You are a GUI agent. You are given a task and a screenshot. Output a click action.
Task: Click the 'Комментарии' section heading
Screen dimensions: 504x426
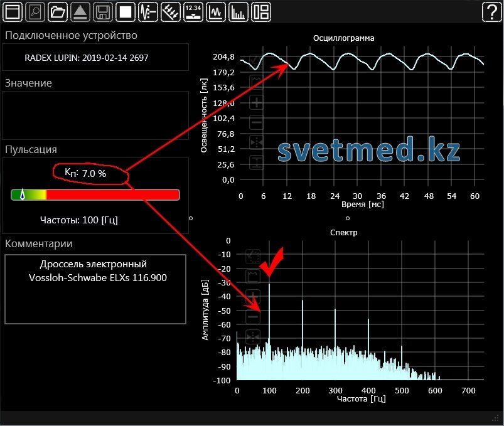pos(38,244)
